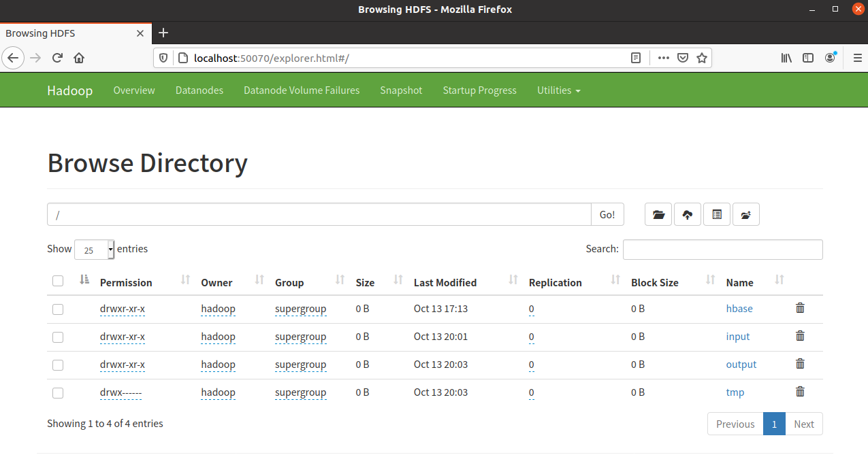Open the Show entries count dropdown

(x=95, y=250)
